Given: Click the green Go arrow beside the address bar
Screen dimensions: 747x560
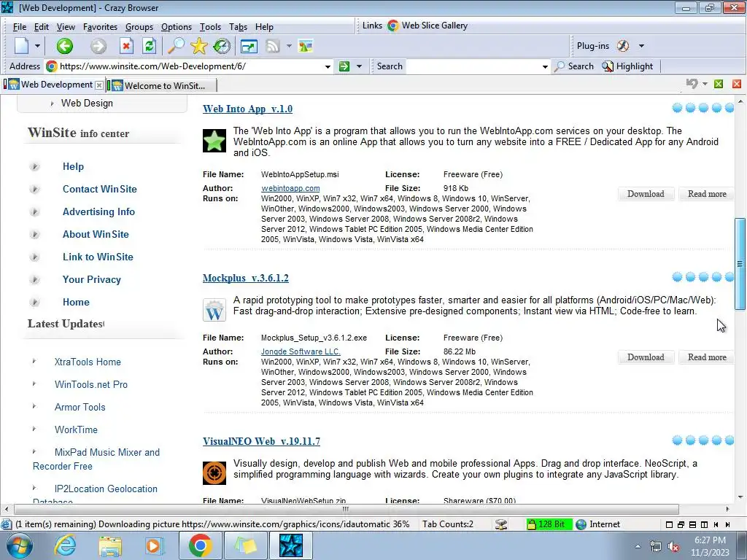Looking at the screenshot, I should coord(344,66).
